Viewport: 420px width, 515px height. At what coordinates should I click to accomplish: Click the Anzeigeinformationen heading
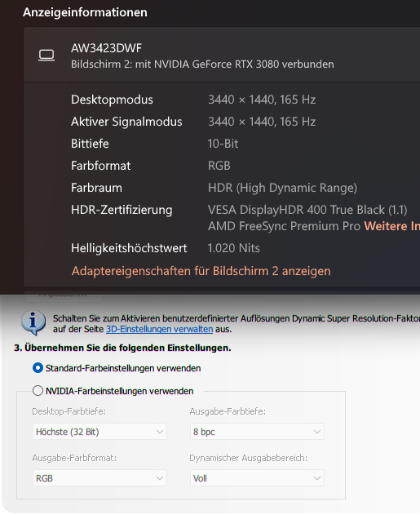click(85, 12)
